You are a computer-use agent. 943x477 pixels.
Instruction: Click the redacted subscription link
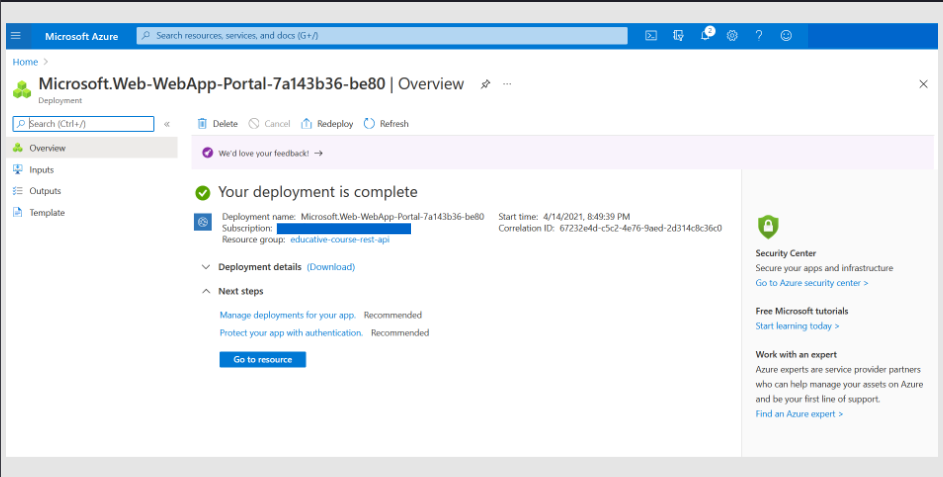344,229
